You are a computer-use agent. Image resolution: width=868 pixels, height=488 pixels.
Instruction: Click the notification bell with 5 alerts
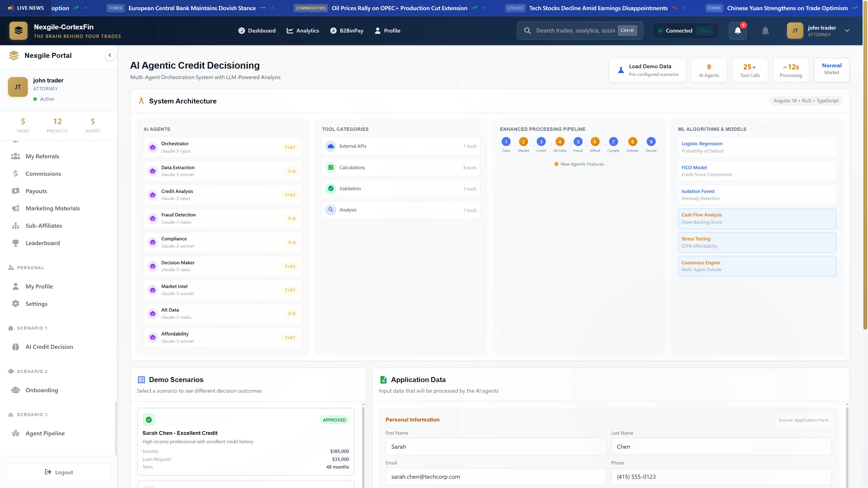(x=738, y=30)
